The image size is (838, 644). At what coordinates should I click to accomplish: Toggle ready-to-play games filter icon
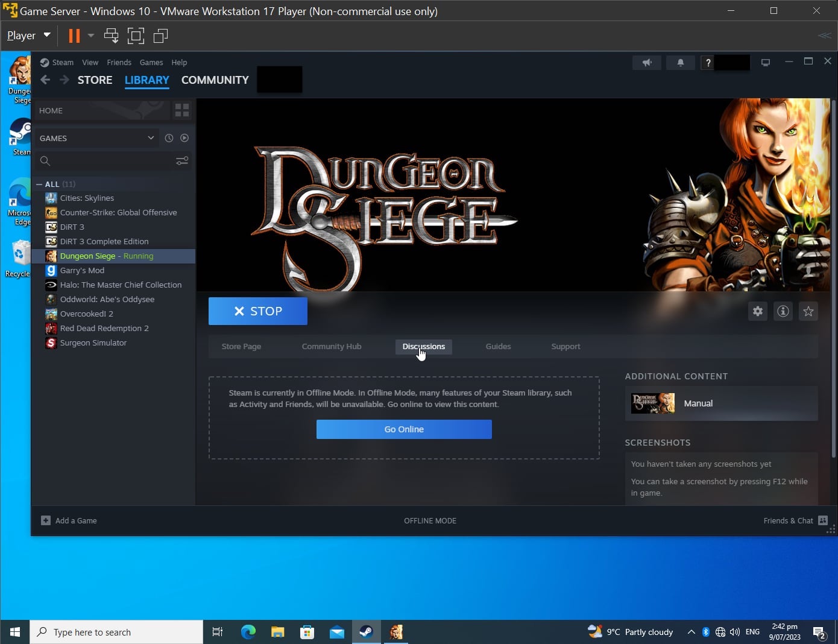(184, 138)
